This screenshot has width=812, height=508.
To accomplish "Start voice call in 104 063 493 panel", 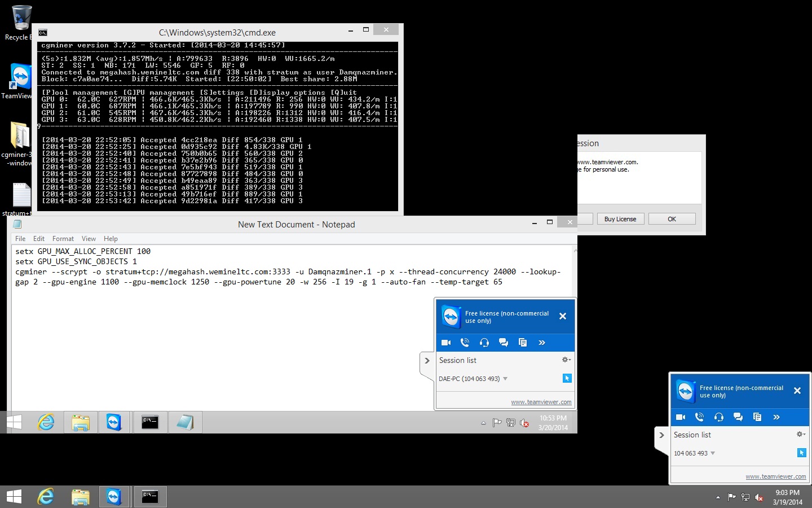I will point(699,417).
